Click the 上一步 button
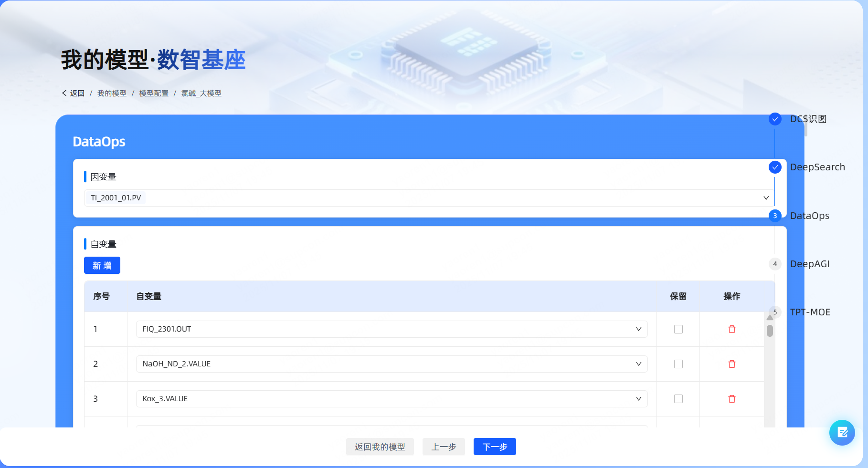Viewport: 868px width, 468px height. [444, 447]
